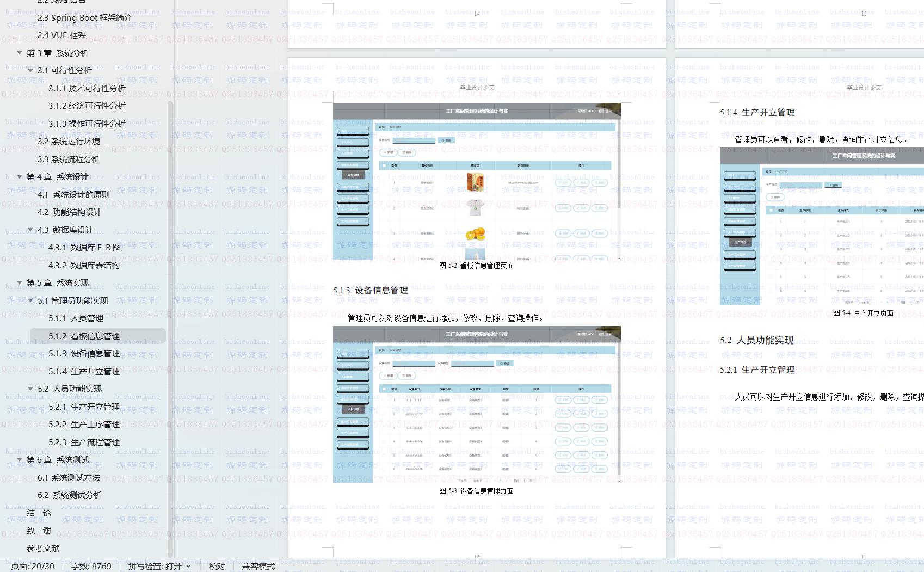Viewport: 924px width, 572px height.
Task: Click heading 5.1.4 生产开立管理 in document
Action: click(x=757, y=112)
